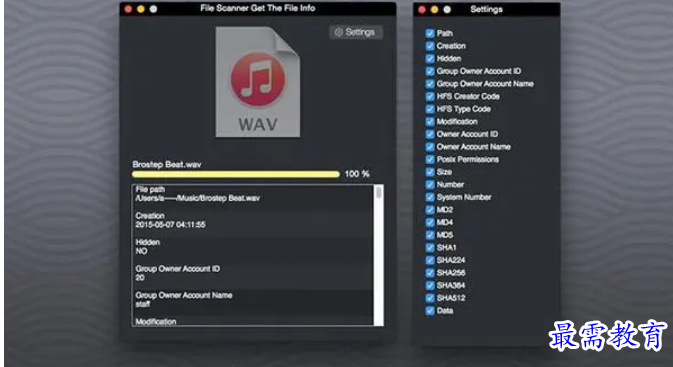The image size is (673, 367).
Task: Click the File Scanner window title bar
Action: 258,8
